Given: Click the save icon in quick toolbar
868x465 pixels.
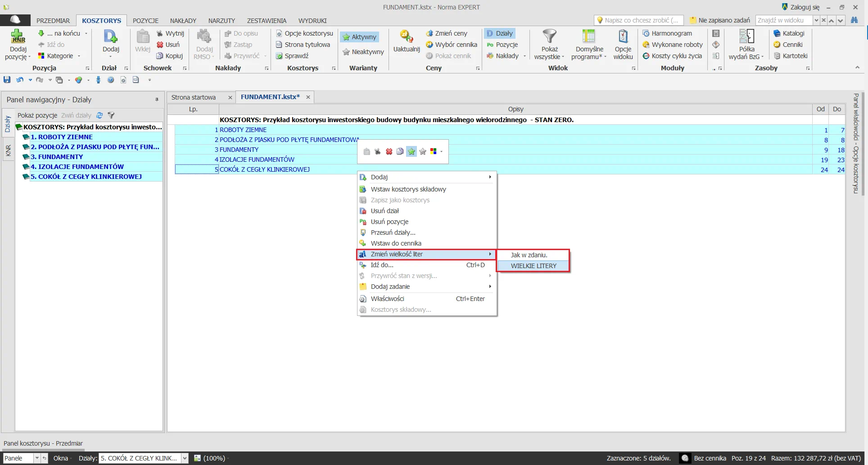Looking at the screenshot, I should coord(7,80).
